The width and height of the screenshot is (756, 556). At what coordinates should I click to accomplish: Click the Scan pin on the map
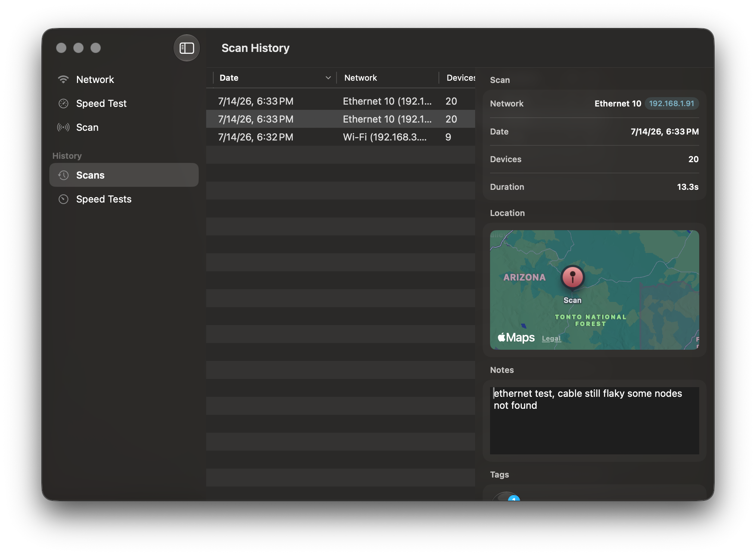coord(572,277)
